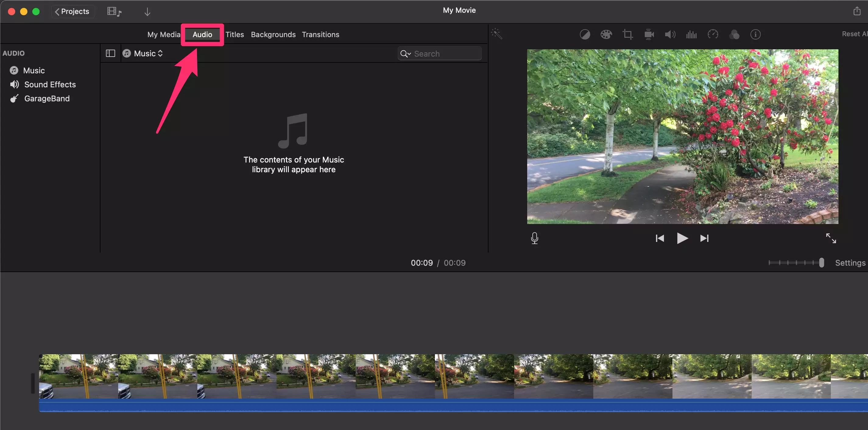868x430 pixels.
Task: Go back to Projects browser
Action: click(72, 12)
